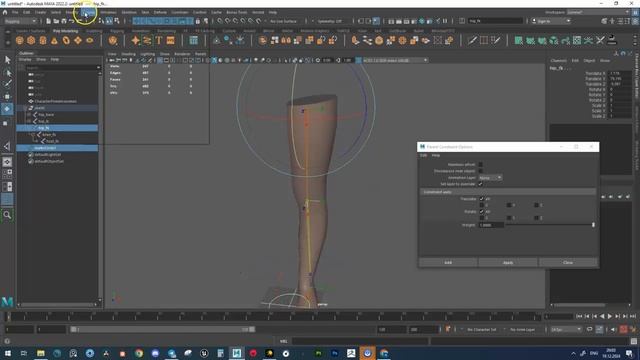This screenshot has height=360, width=640.
Task: Create a polygon cube from the shelf
Action: tap(31, 40)
